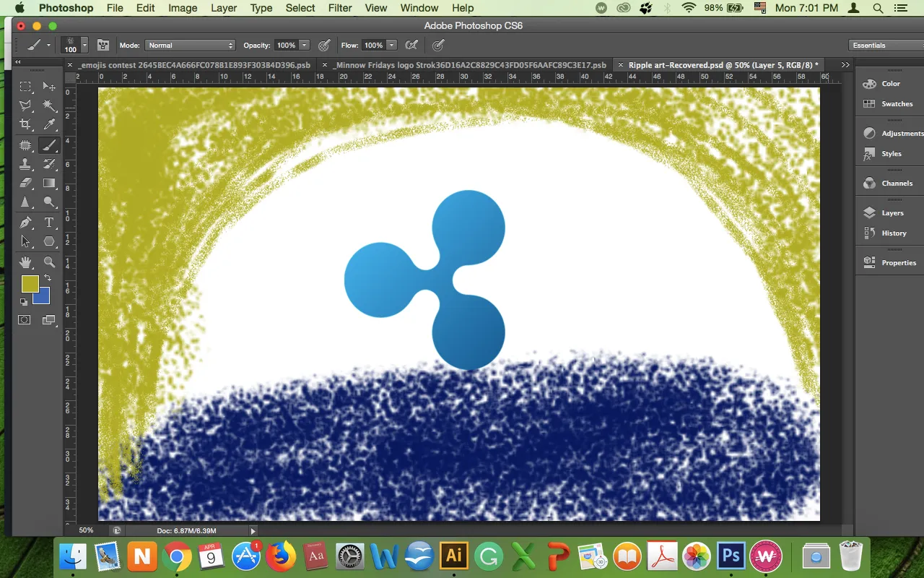Open Adobe Illustrator from the Dock
The width and height of the screenshot is (924, 578).
click(x=454, y=556)
